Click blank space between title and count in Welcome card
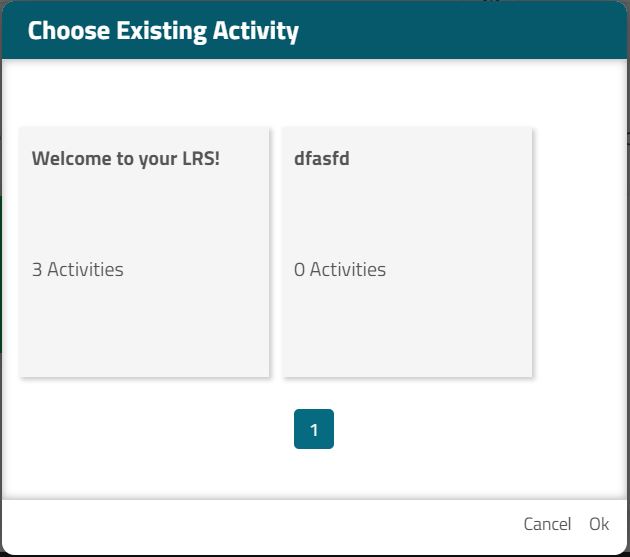This screenshot has height=557, width=630. click(144, 214)
